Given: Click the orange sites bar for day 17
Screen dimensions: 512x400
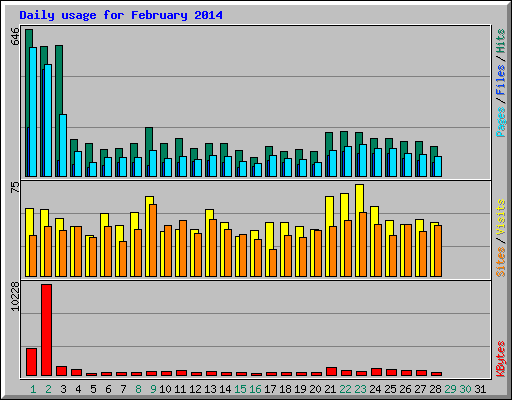Looking at the screenshot, I should pyautogui.click(x=273, y=263).
